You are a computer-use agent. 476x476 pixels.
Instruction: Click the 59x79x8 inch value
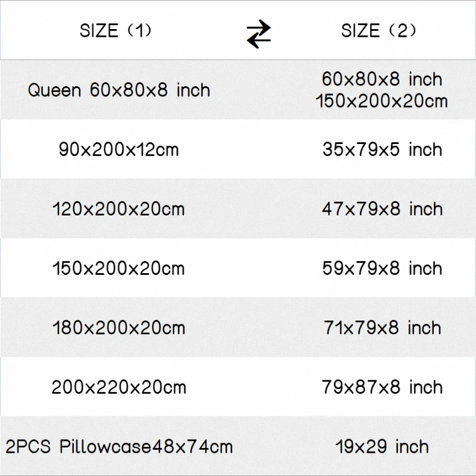(382, 268)
